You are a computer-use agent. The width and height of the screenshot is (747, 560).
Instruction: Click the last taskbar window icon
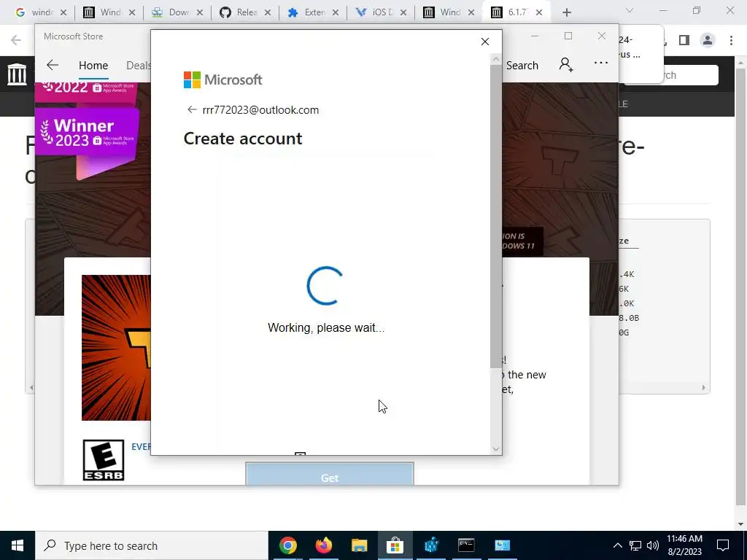[x=502, y=545]
